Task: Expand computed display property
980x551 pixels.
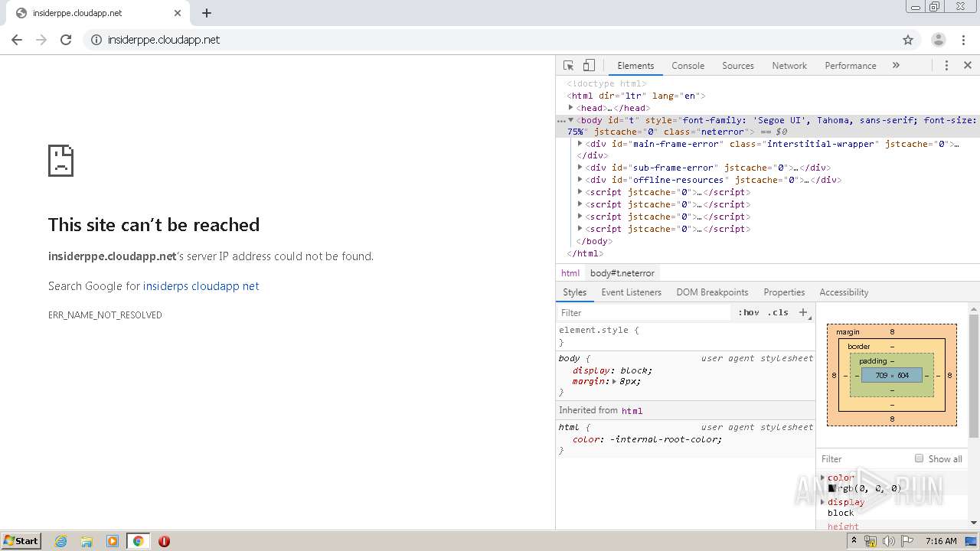Action: click(823, 502)
